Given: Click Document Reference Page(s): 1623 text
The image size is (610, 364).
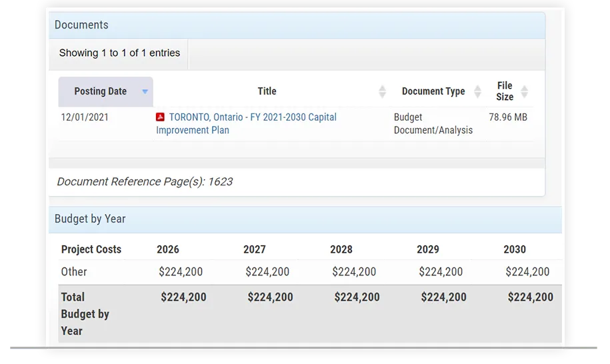Looking at the screenshot, I should point(145,181).
